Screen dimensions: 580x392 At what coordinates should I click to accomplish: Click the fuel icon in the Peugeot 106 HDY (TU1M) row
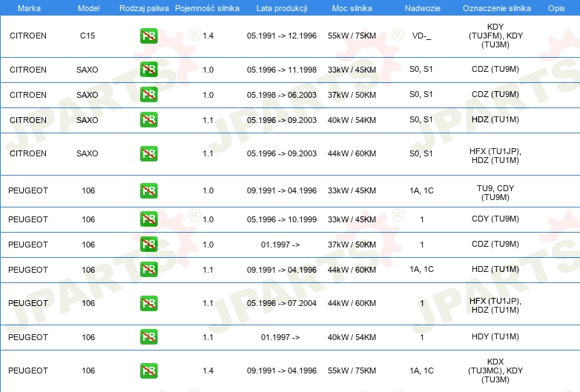coord(148,337)
